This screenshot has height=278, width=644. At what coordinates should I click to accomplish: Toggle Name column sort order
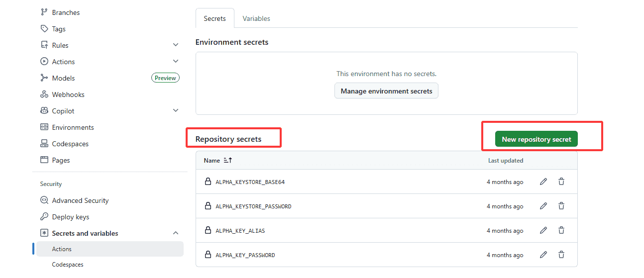tap(228, 161)
